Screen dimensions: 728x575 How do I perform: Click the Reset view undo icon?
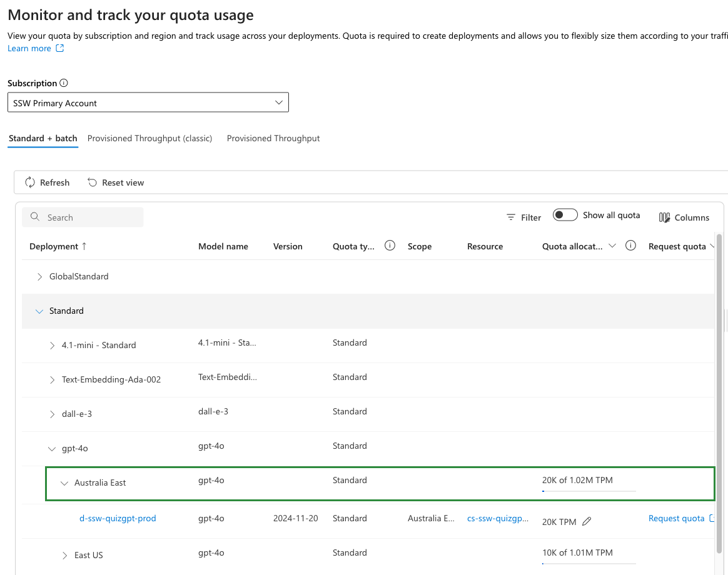click(x=93, y=182)
